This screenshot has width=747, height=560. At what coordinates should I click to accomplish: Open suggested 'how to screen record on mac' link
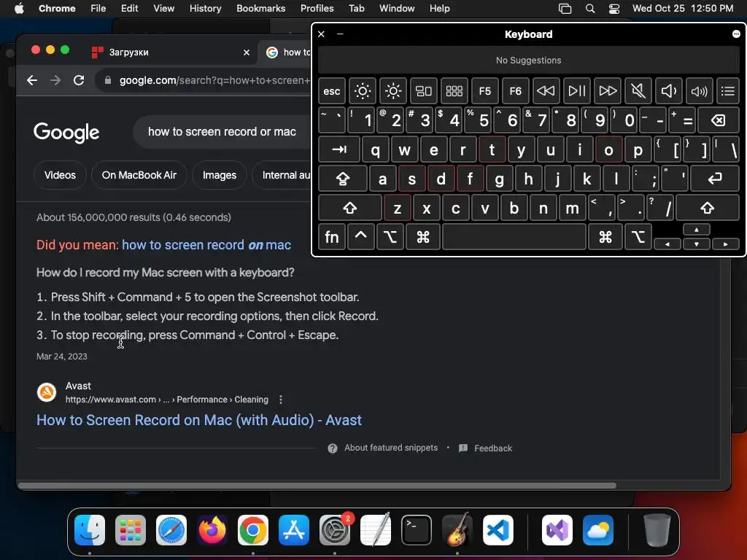click(x=206, y=245)
